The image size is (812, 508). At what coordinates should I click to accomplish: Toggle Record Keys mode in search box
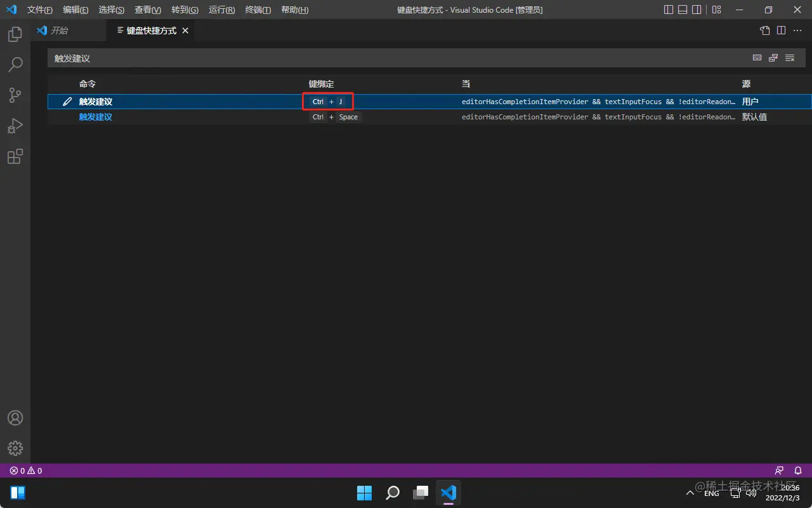coord(757,58)
